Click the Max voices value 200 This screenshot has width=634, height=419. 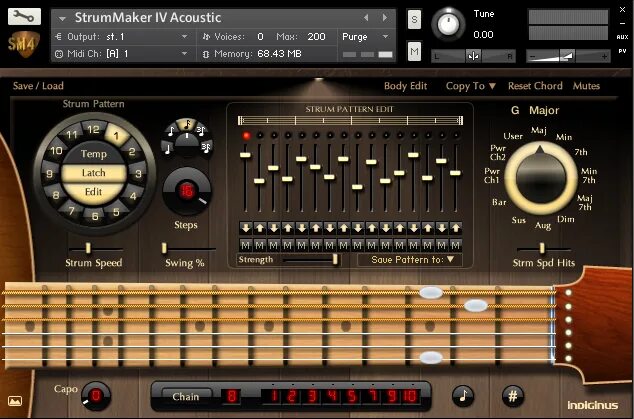click(x=316, y=37)
